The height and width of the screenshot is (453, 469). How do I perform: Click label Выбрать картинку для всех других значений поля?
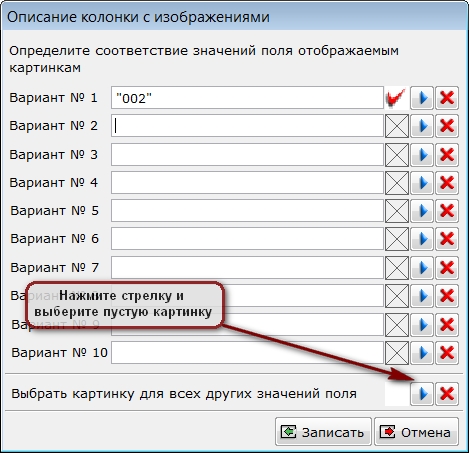pyautogui.click(x=184, y=394)
